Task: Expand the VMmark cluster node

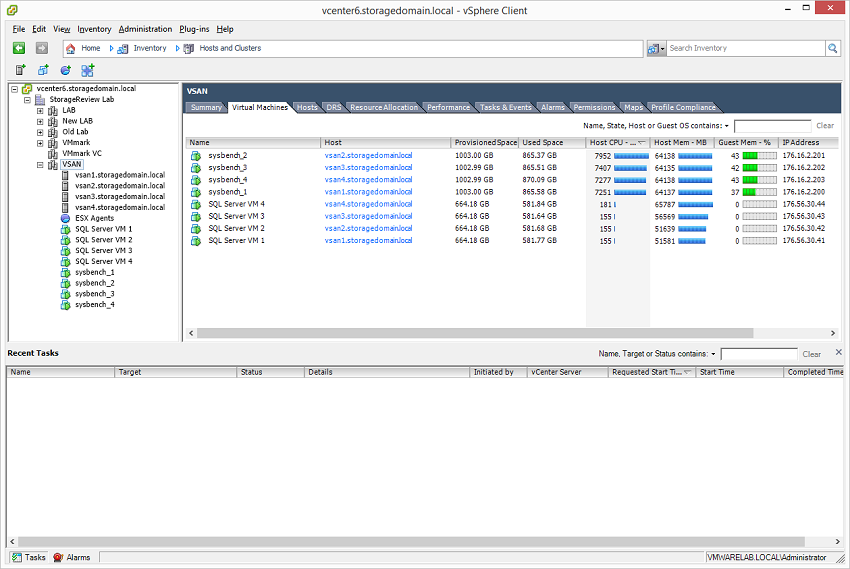Action: pyautogui.click(x=40, y=144)
